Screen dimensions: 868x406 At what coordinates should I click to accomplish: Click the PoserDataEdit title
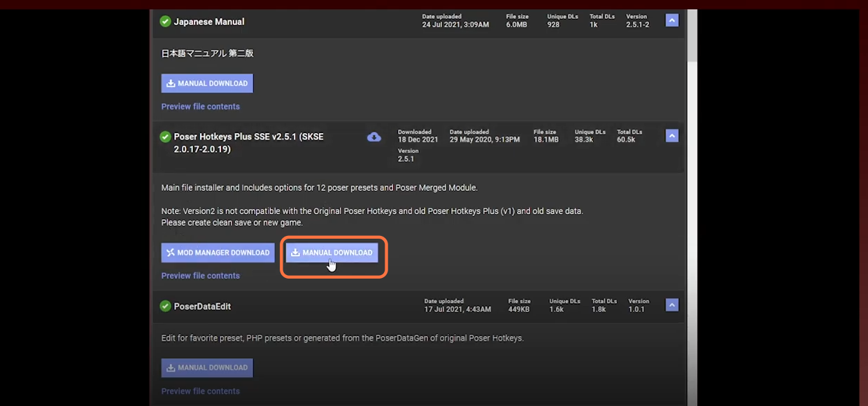tap(202, 307)
